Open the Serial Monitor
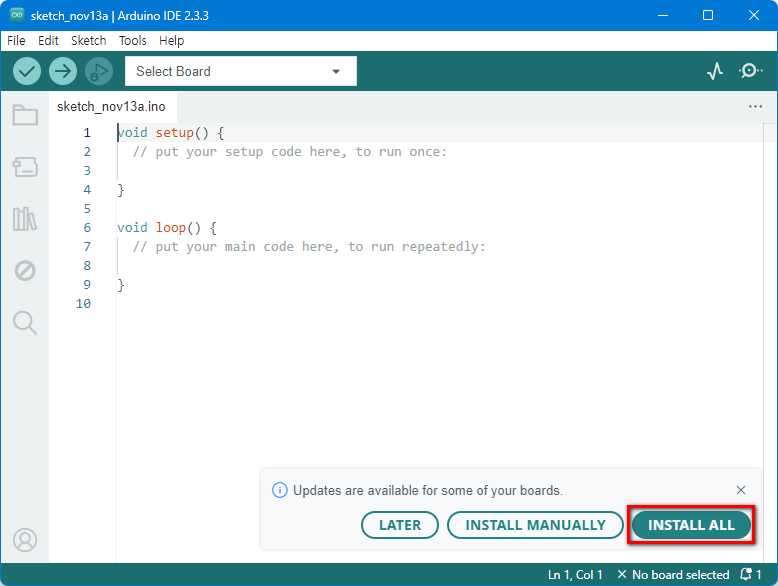The width and height of the screenshot is (778, 586). pyautogui.click(x=751, y=71)
